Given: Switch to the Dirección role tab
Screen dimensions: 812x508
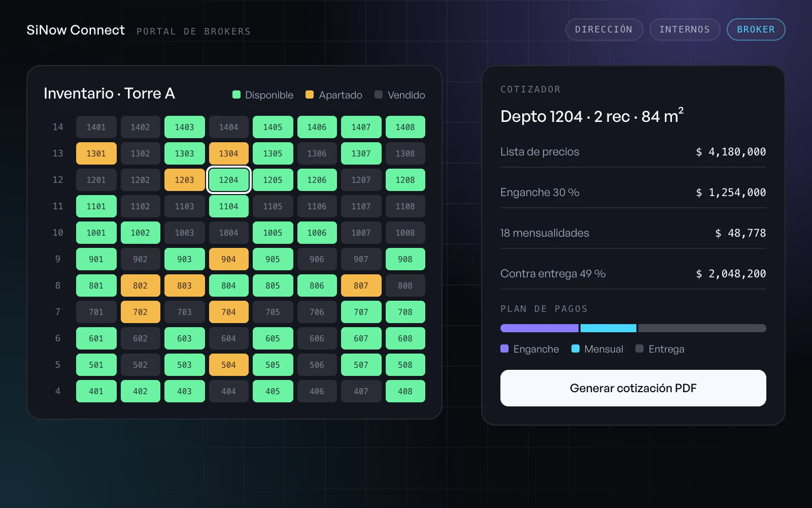Looking at the screenshot, I should [x=604, y=29].
